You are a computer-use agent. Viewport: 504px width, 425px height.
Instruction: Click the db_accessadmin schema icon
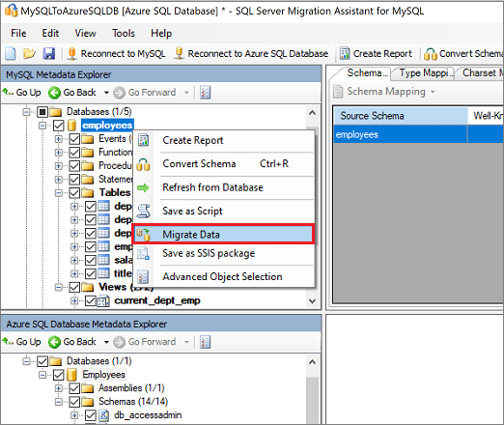point(103,415)
